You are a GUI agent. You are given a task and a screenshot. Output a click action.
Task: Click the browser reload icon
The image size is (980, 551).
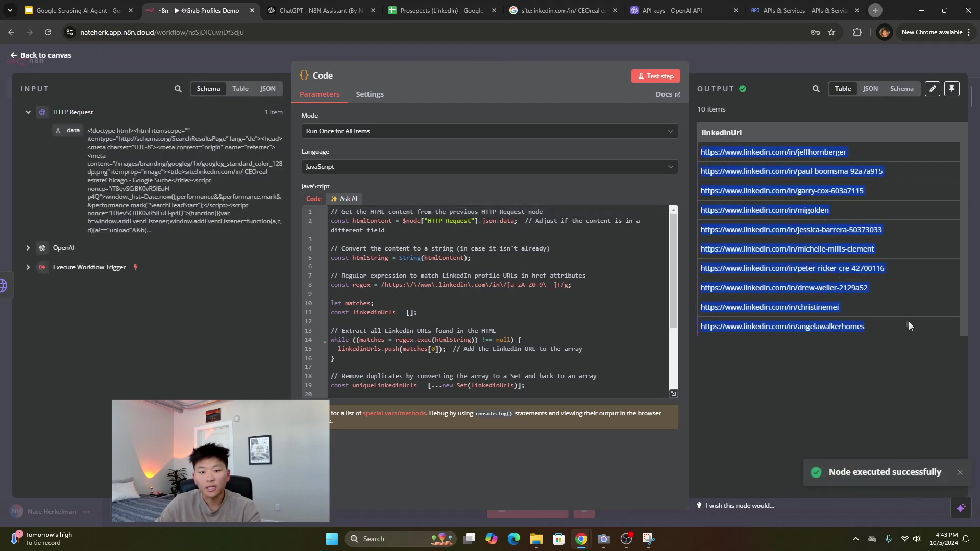pos(48,32)
